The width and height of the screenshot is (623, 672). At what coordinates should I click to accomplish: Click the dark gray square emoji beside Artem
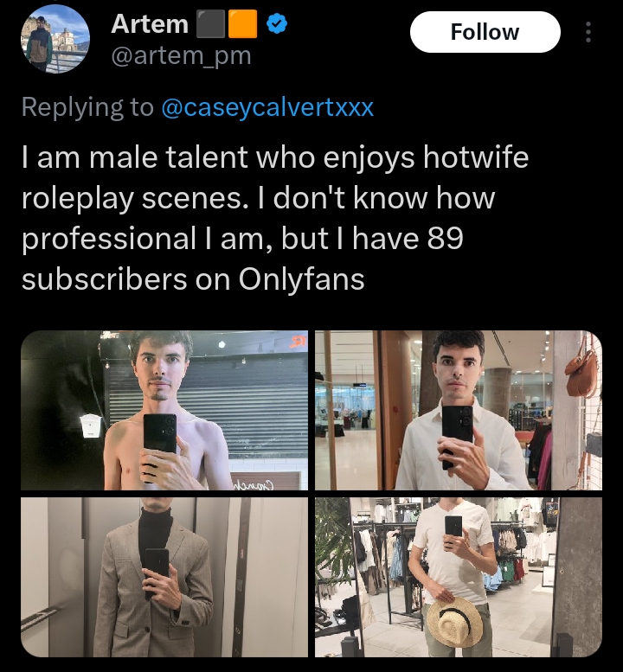tap(210, 24)
